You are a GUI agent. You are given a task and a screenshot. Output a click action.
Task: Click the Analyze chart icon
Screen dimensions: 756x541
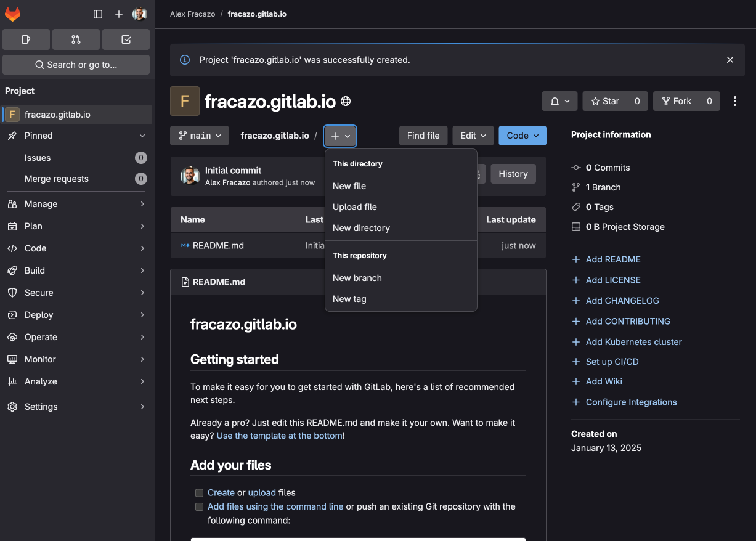tap(12, 381)
